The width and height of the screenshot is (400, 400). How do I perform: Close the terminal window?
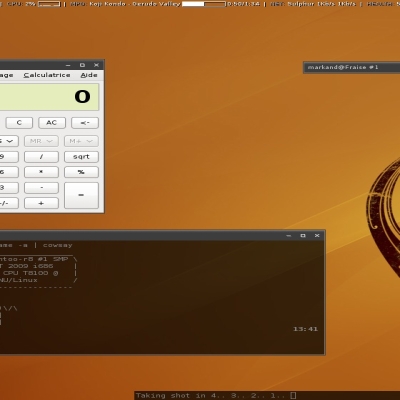pyautogui.click(x=317, y=236)
